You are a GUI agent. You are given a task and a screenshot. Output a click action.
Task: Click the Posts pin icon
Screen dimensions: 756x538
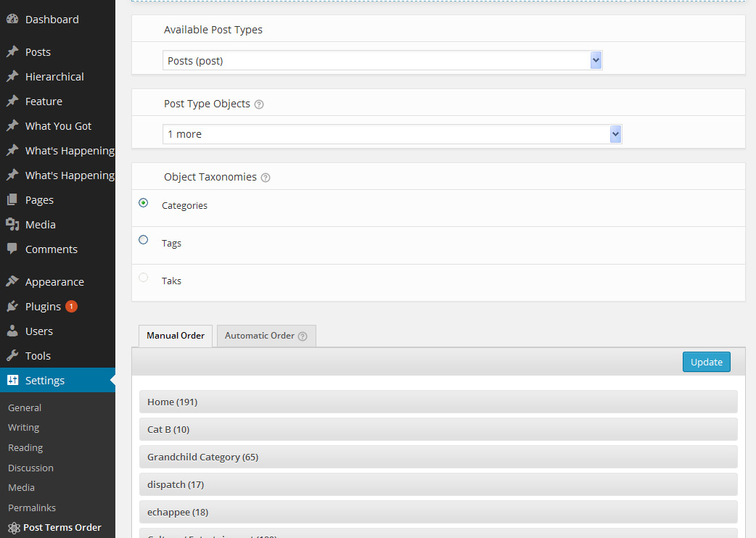pos(12,51)
